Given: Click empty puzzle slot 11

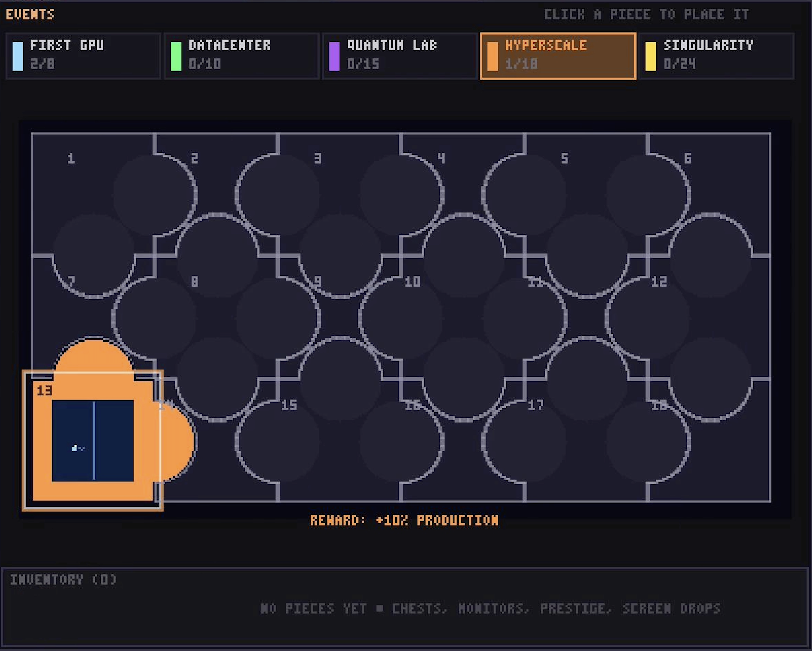Looking at the screenshot, I should pyautogui.click(x=586, y=318).
